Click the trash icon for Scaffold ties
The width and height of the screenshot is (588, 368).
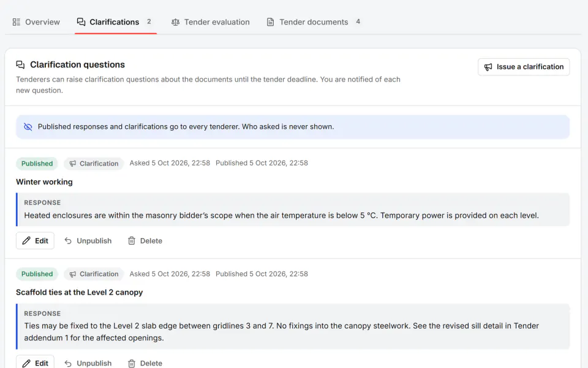pos(132,363)
